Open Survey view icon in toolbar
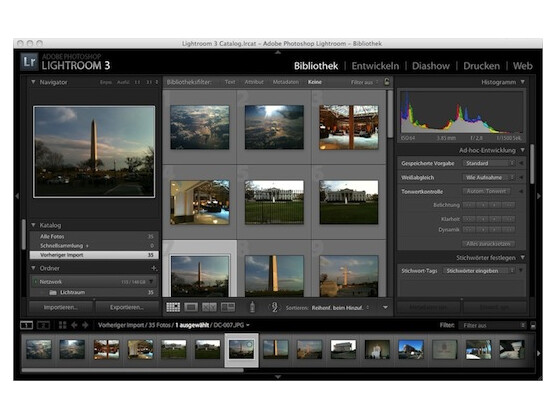Viewport: 557px width, 418px height. click(x=228, y=307)
